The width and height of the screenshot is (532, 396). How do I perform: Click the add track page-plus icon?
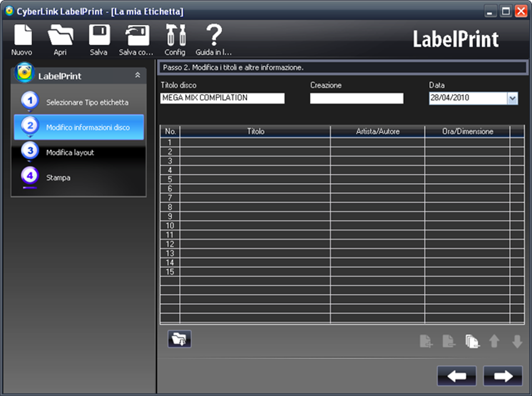[426, 341]
